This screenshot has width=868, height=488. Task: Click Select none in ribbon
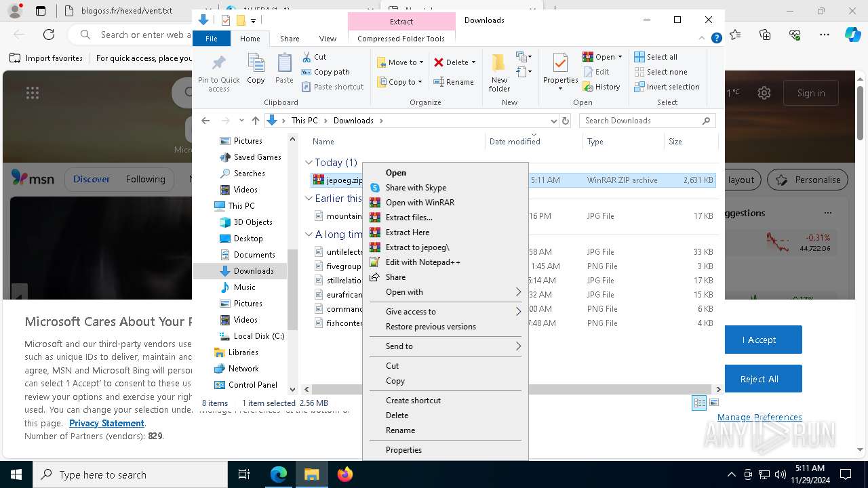[660, 72]
